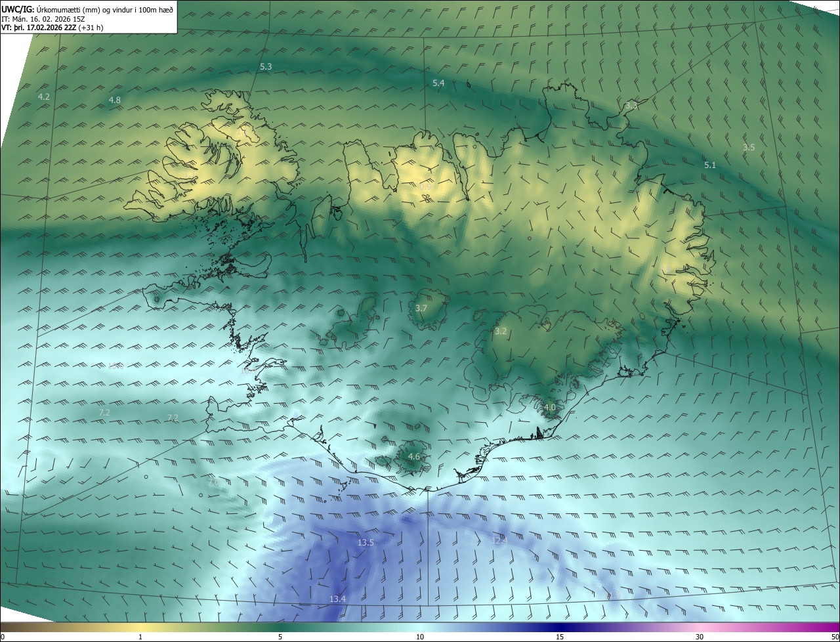The width and height of the screenshot is (840, 642).
Task: Click the '10' tick label on the color scale
Action: coord(420,637)
